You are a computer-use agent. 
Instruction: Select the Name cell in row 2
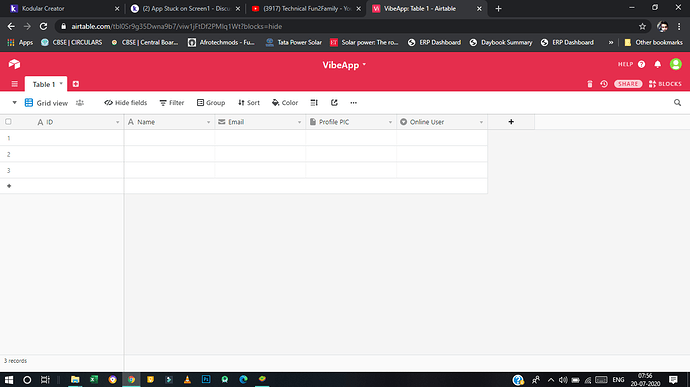tap(169, 154)
